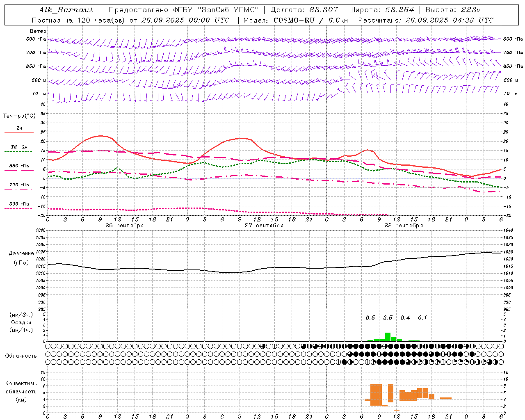Click the Тем-ра(°C) temperature axis title

click(x=19, y=116)
